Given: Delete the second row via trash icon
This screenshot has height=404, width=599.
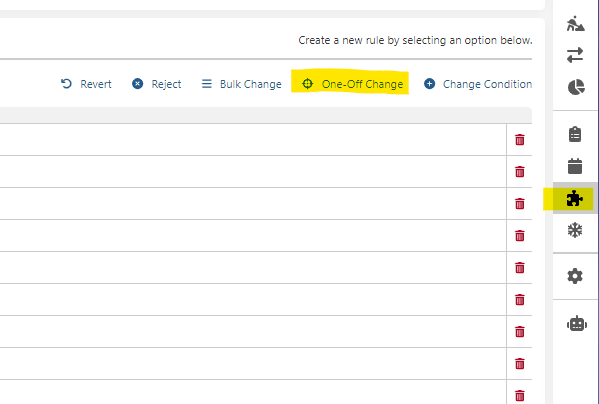Looking at the screenshot, I should pyautogui.click(x=520, y=171).
